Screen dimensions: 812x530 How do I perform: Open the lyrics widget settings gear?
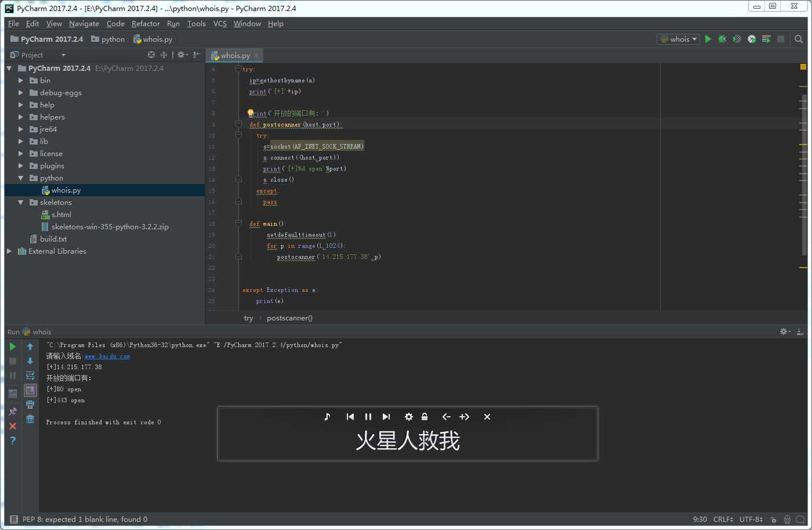(409, 417)
